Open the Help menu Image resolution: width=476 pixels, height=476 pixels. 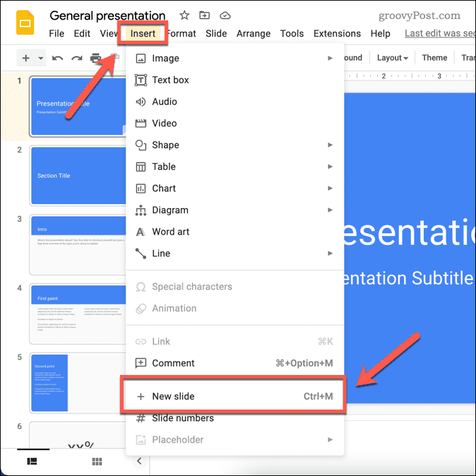coord(380,33)
